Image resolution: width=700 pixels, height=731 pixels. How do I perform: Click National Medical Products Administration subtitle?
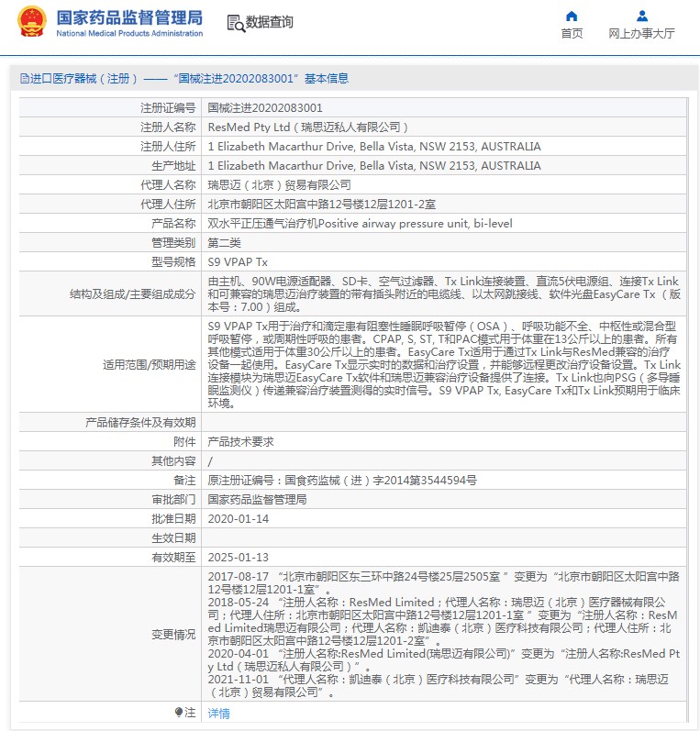point(129,34)
